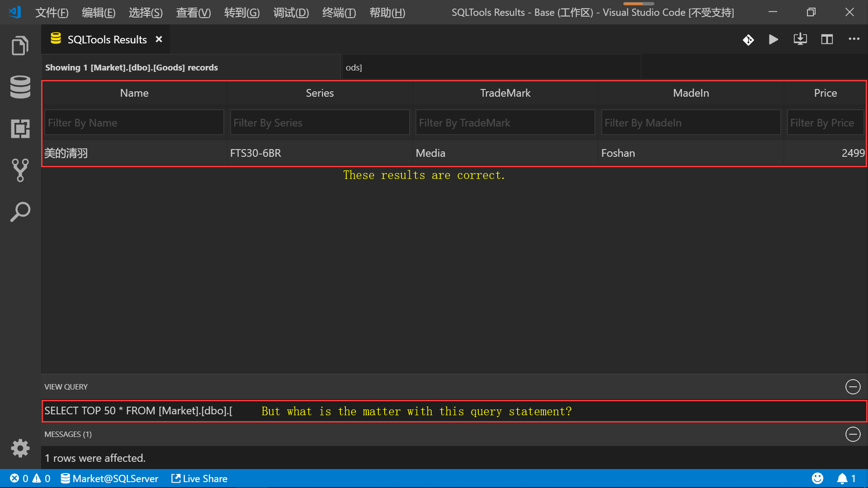Select the Showing 1 [Market].[dbo].[Goods] records tab
This screenshot has width=868, height=488.
[x=191, y=67]
